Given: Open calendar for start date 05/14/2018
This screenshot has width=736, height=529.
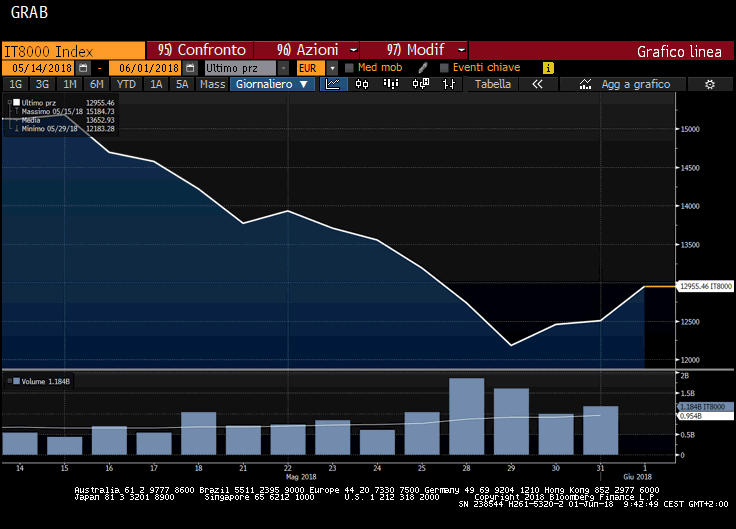Looking at the screenshot, I should (x=83, y=68).
